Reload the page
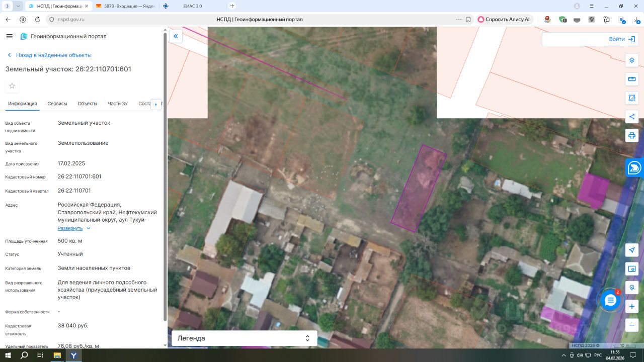The width and height of the screenshot is (644, 362). pos(37,20)
